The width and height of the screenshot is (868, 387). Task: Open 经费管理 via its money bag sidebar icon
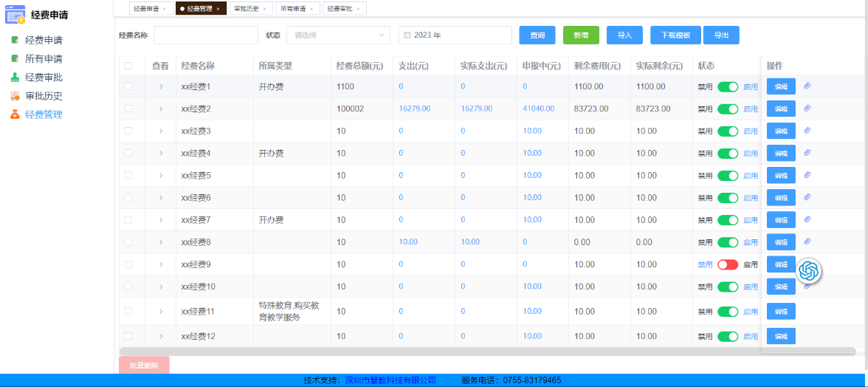(15, 114)
